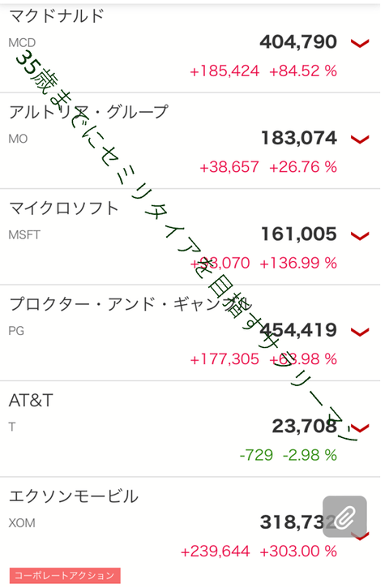389x588 pixels.
Task: Click the MSFT ticker symbol
Action: click(x=24, y=235)
